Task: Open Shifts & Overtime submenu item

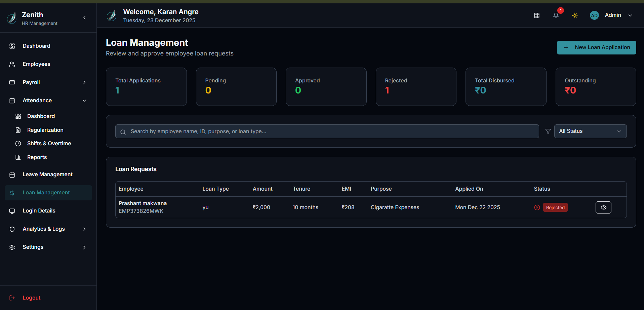Action: click(x=49, y=144)
